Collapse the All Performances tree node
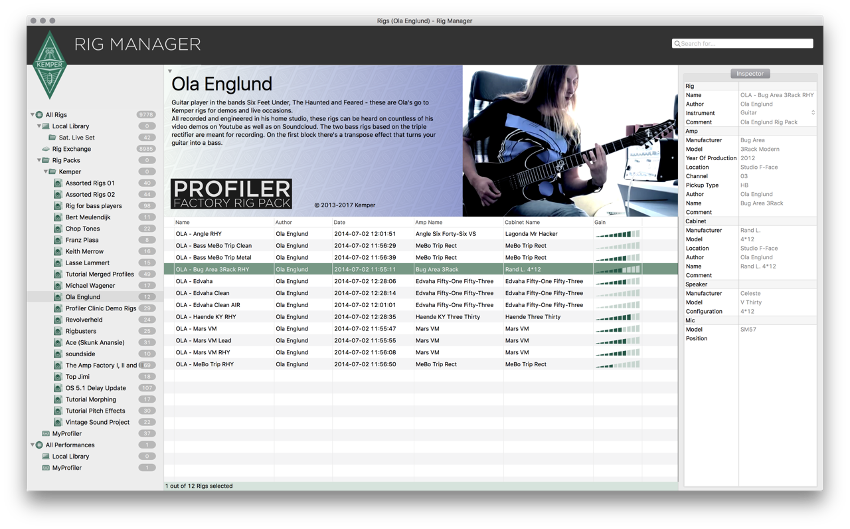850x529 pixels. pos(33,445)
